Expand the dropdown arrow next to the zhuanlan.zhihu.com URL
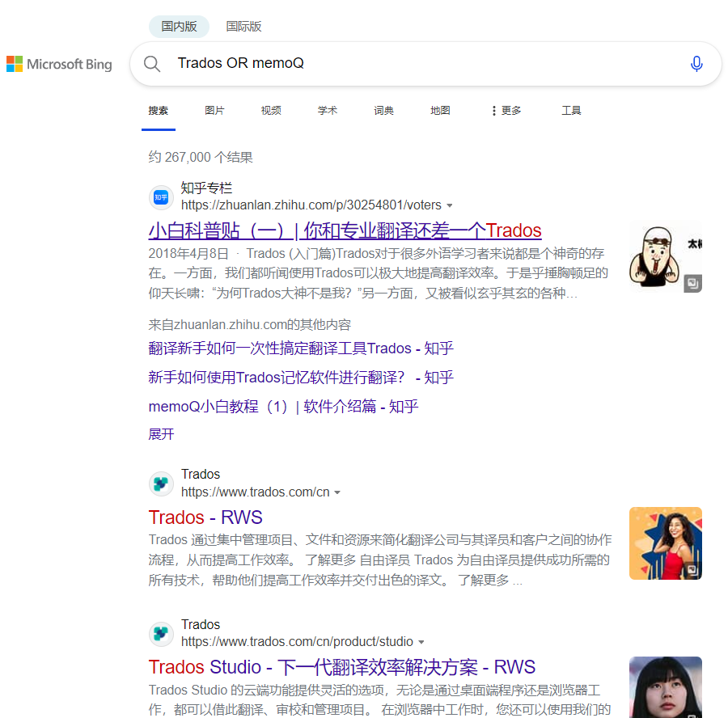The width and height of the screenshot is (728, 718). coord(450,205)
